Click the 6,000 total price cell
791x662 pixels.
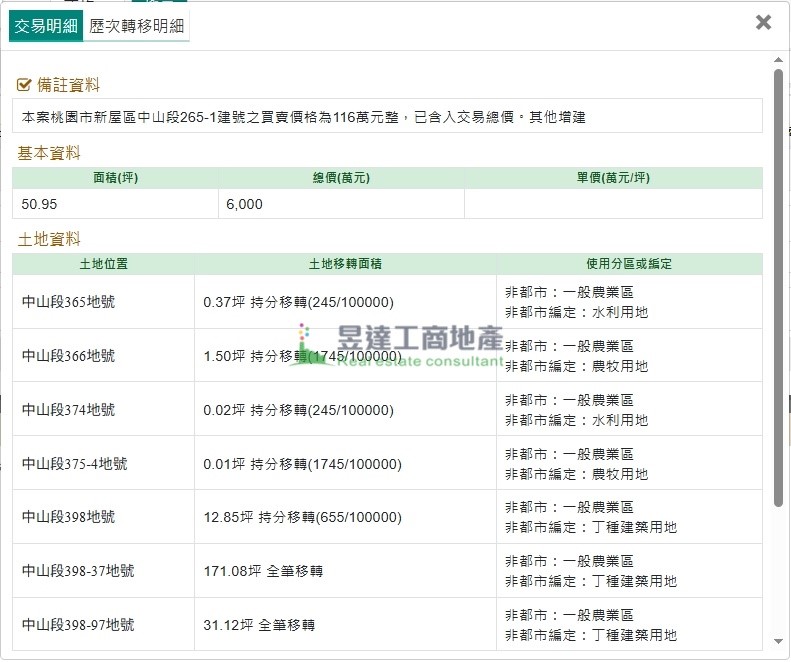click(x=341, y=204)
